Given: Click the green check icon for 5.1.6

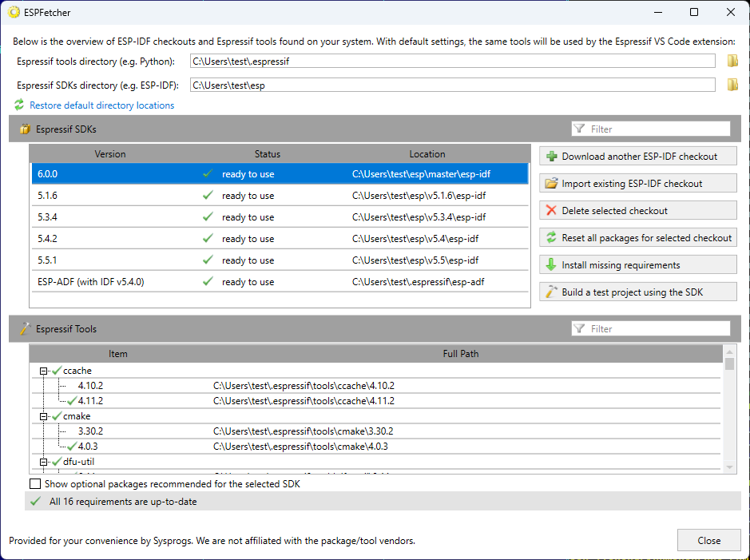Looking at the screenshot, I should point(208,195).
